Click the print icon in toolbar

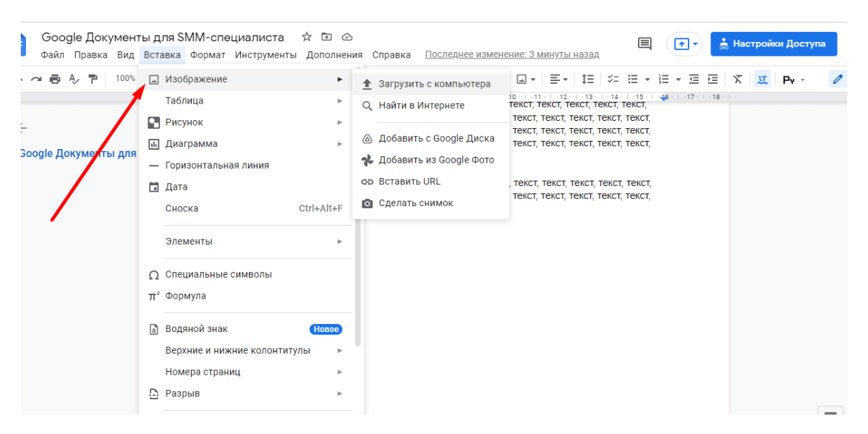click(x=55, y=79)
